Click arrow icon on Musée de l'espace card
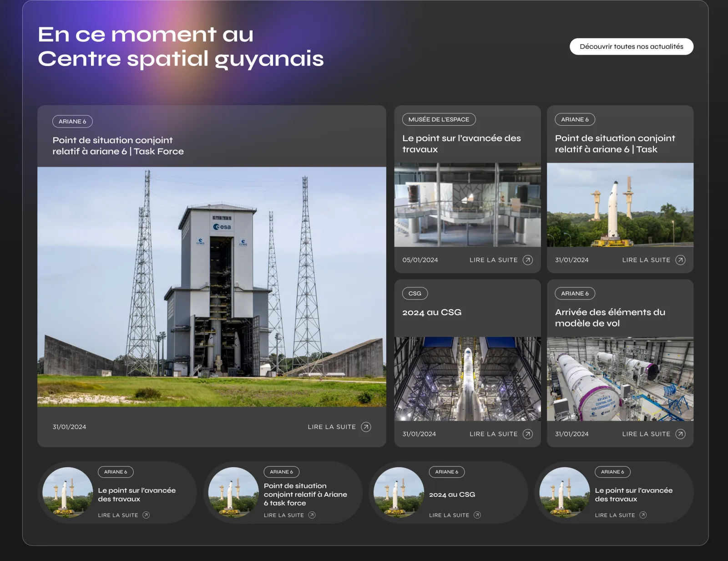Screen dimensions: 728x561 527,260
